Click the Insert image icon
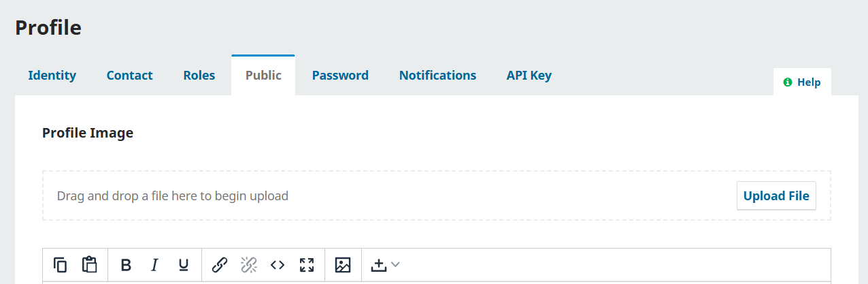The image size is (868, 284). (x=343, y=265)
